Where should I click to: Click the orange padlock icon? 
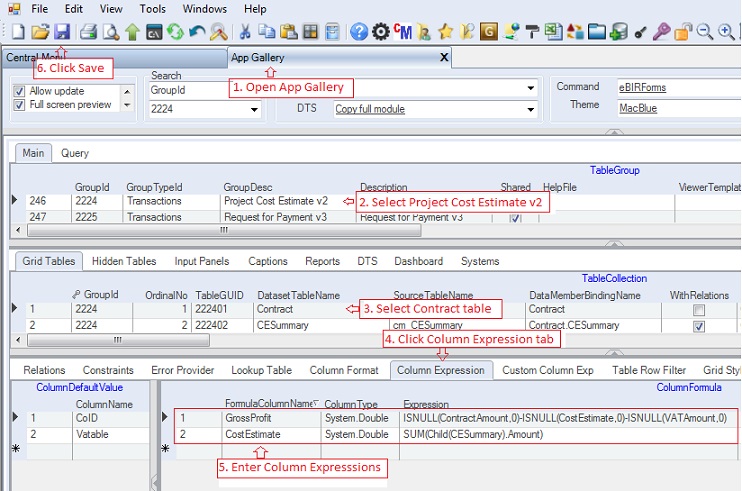tap(683, 32)
